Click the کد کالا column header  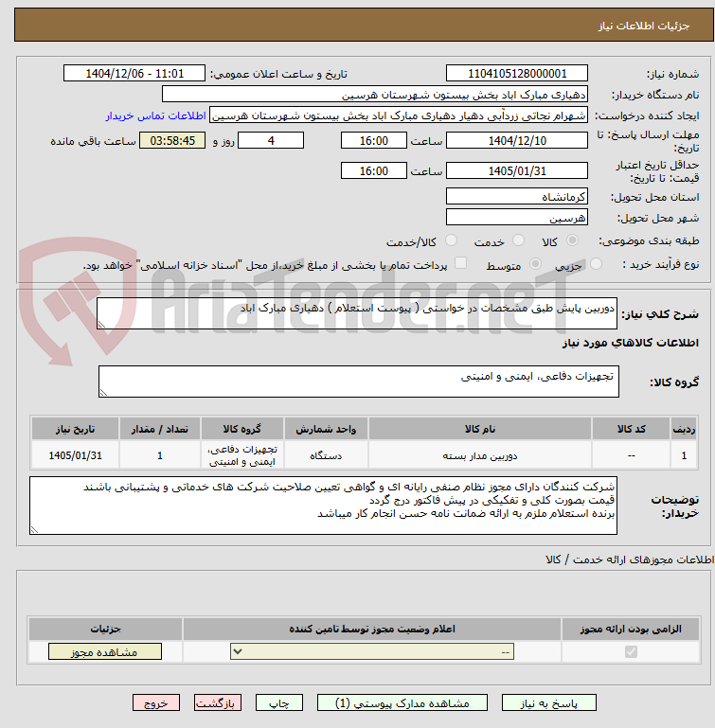tap(631, 429)
